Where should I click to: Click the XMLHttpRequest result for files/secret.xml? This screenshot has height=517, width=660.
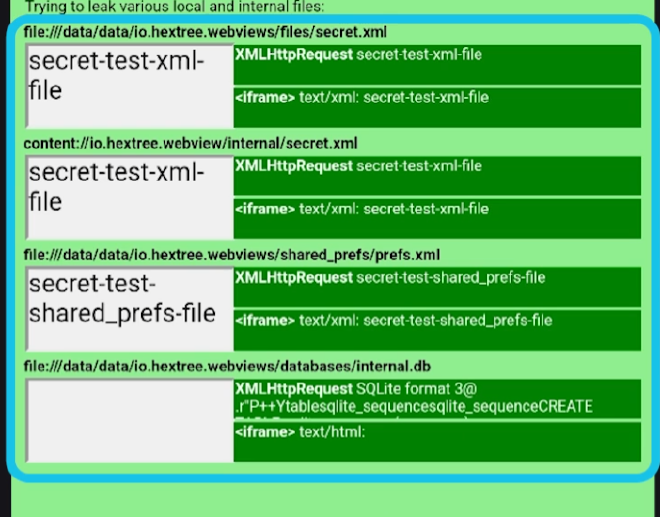point(437,65)
